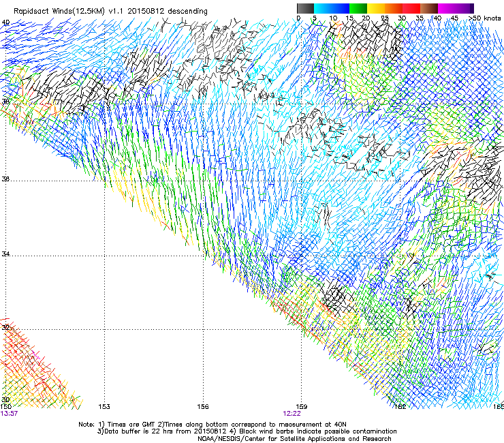504x443 pixels.
Task: Click the '162' longitude label
Action: 400,407
